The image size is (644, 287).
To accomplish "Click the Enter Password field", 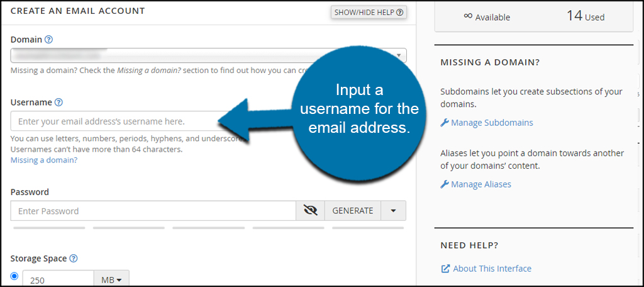I will coord(153,211).
